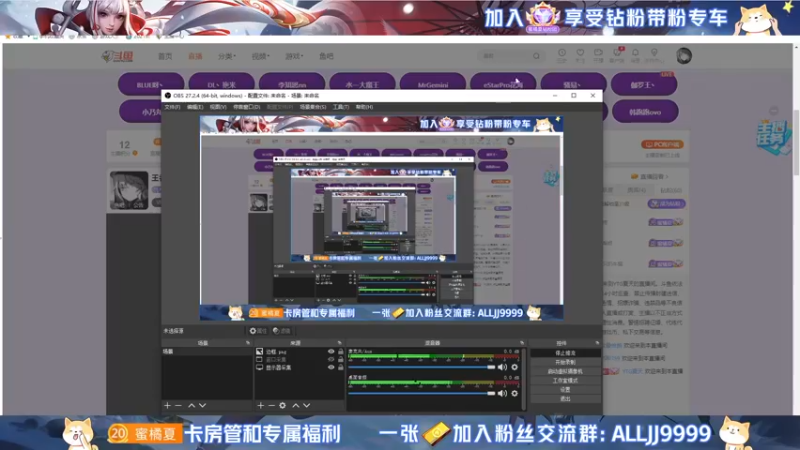800x450 pixels.
Task: Add a new scene with the plus icon in OBS Scenes panel
Action: pyautogui.click(x=167, y=405)
